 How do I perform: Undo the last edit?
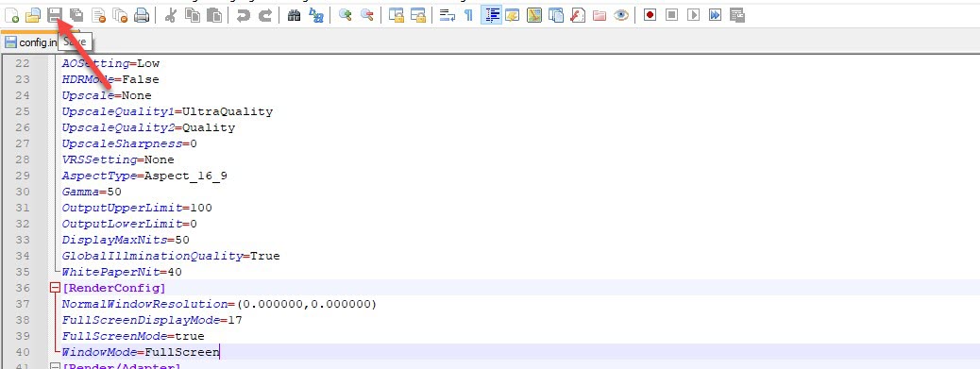click(244, 16)
